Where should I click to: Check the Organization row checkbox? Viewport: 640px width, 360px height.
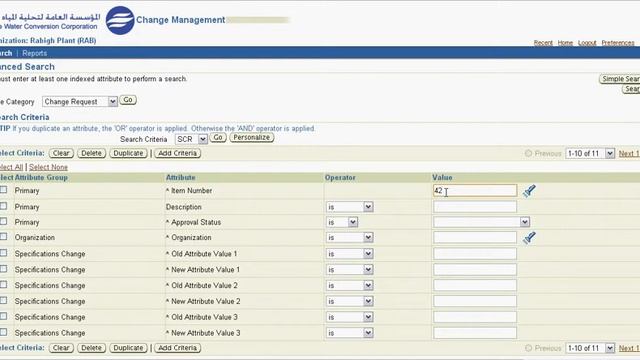(4, 237)
